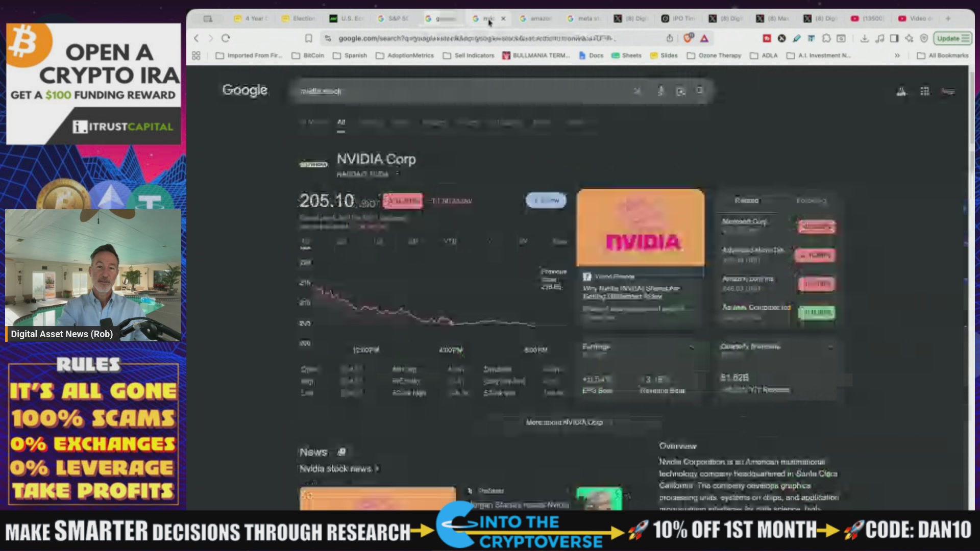Click the magnifier search icon in search box

click(700, 90)
